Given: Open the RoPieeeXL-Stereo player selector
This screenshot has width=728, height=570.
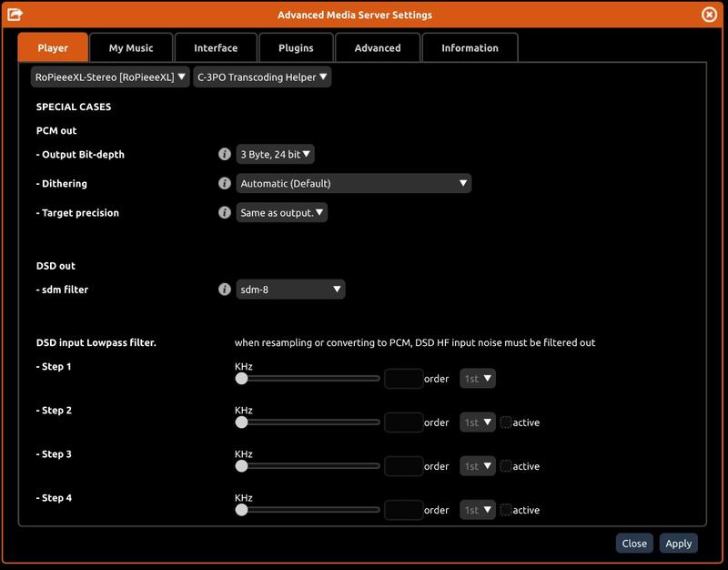Looking at the screenshot, I should click(109, 77).
